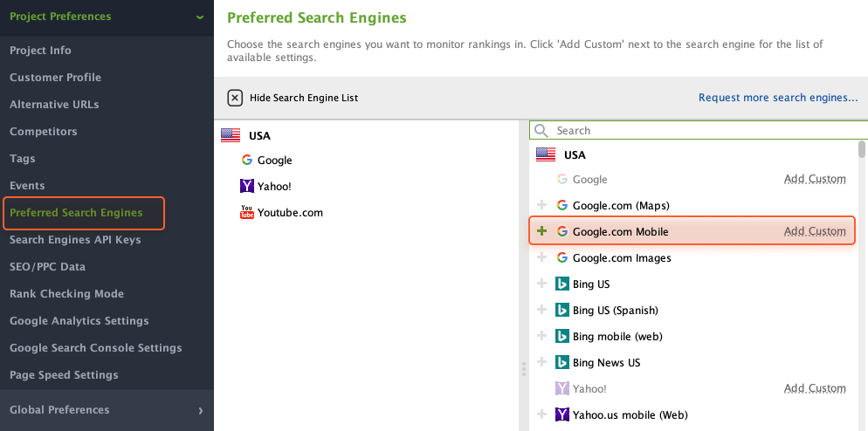Open Google Search Console Settings
Viewport: 868px width, 431px height.
96,348
